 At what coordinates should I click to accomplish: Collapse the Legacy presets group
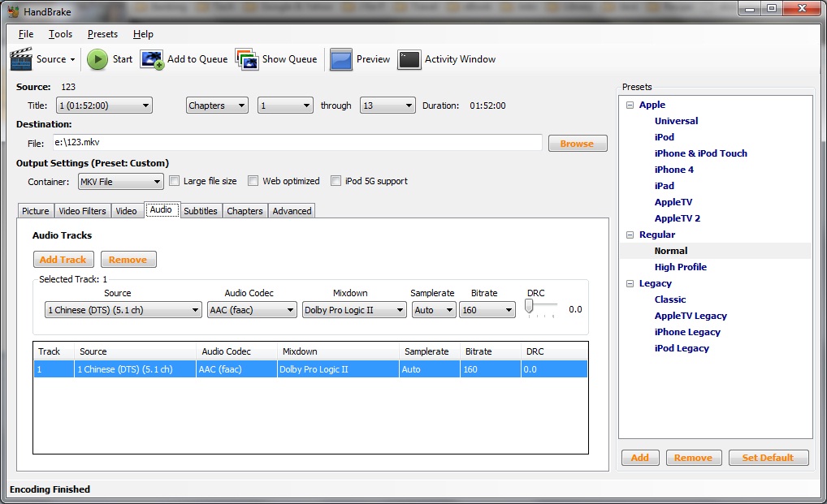[x=630, y=283]
